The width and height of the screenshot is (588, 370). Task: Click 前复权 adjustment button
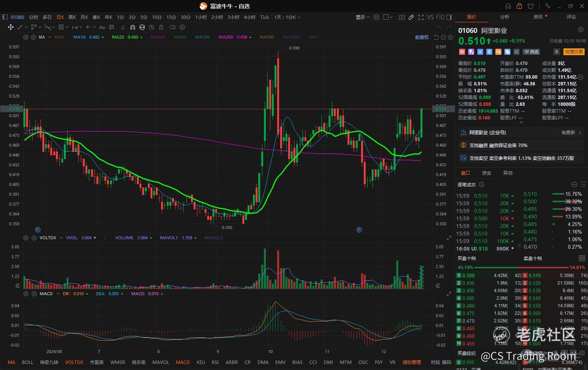click(x=422, y=37)
